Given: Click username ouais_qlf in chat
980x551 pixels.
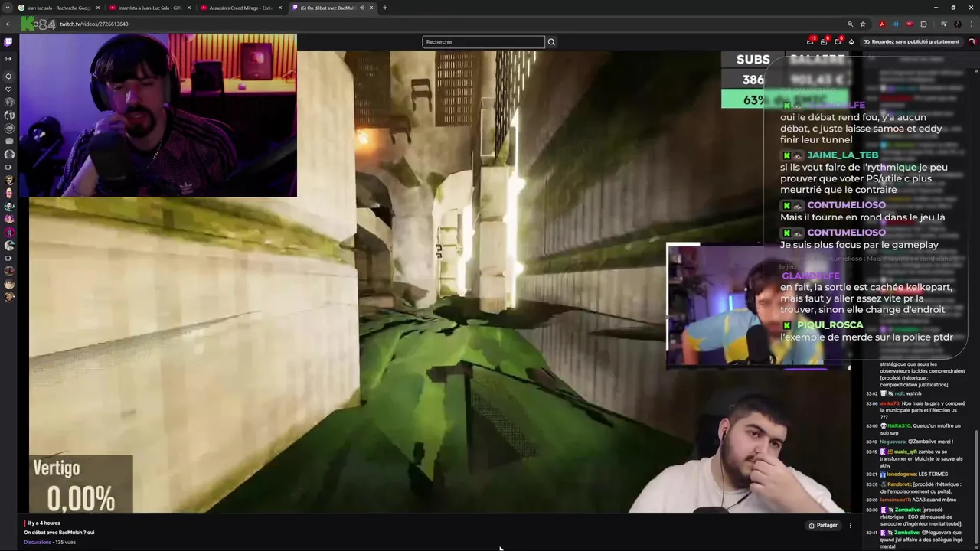Looking at the screenshot, I should 906,452.
